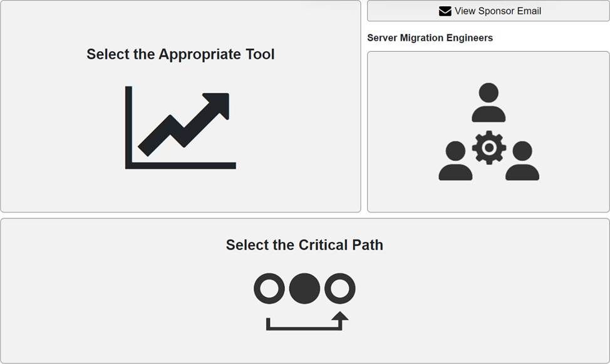Select the bottom-left person in the team icon
Viewport: 610px width, 364px height.
[x=455, y=161]
